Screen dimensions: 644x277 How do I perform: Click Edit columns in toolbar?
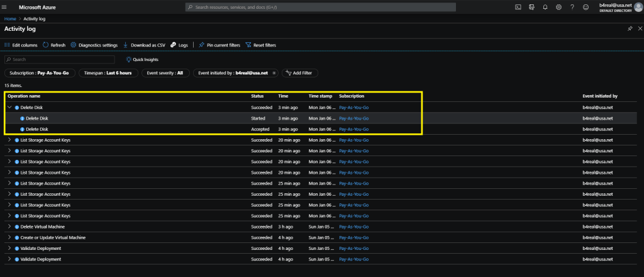[x=21, y=45]
